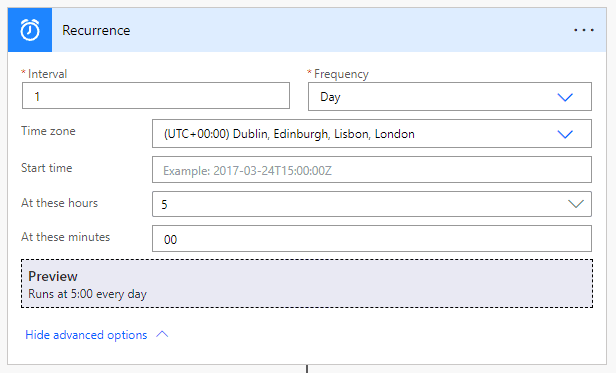Image resolution: width=616 pixels, height=373 pixels.
Task: Click the At these hours chevron
Action: 576,204
